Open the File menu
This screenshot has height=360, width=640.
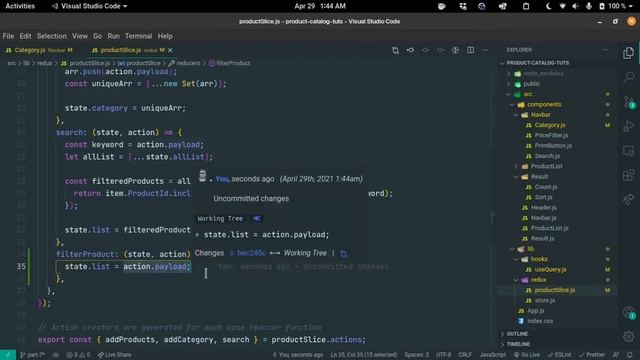[8, 36]
